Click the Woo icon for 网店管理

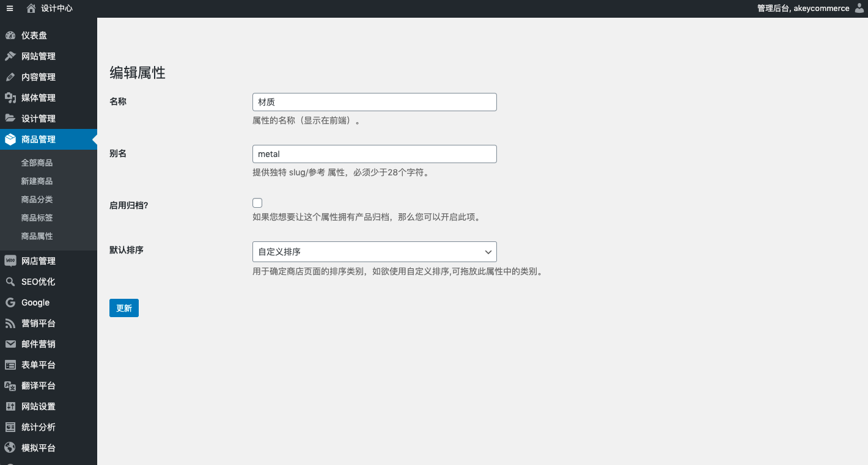[10, 261]
